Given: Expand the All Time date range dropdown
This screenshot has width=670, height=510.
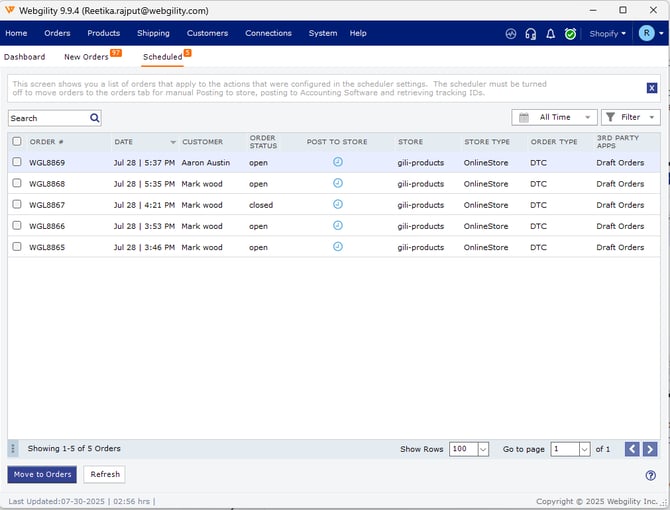Looking at the screenshot, I should (554, 118).
